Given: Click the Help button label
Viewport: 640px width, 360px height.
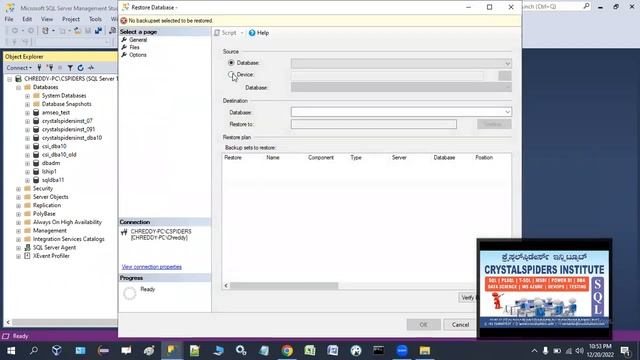Looking at the screenshot, I should (x=263, y=33).
